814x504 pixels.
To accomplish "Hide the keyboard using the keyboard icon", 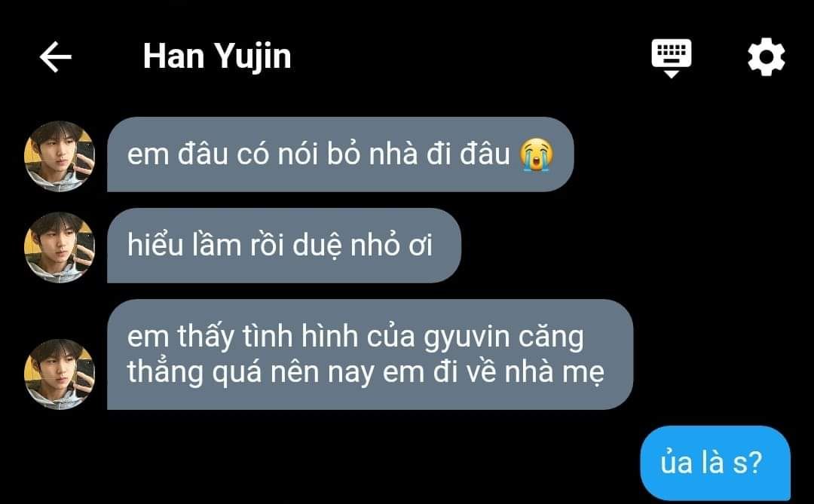I will click(x=672, y=57).
